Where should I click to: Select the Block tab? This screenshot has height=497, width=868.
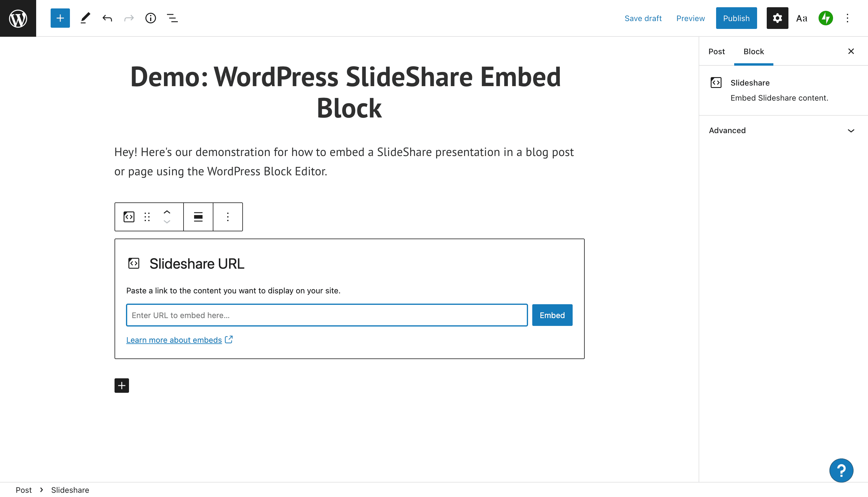click(753, 51)
